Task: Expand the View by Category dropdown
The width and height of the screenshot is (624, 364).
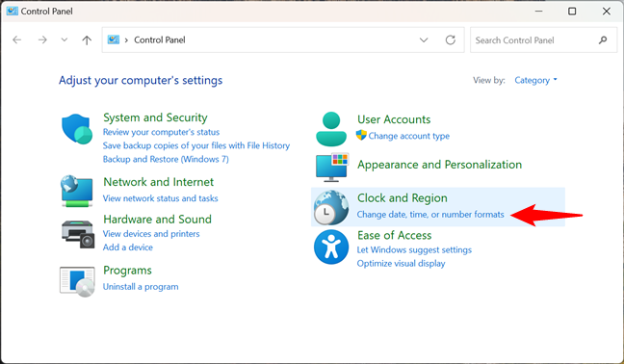Action: (x=535, y=80)
